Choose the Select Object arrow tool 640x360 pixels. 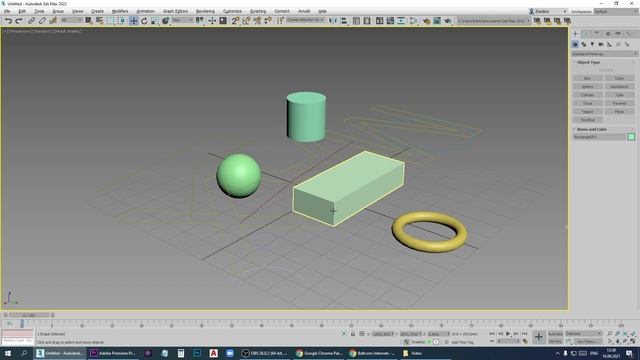tap(89, 21)
